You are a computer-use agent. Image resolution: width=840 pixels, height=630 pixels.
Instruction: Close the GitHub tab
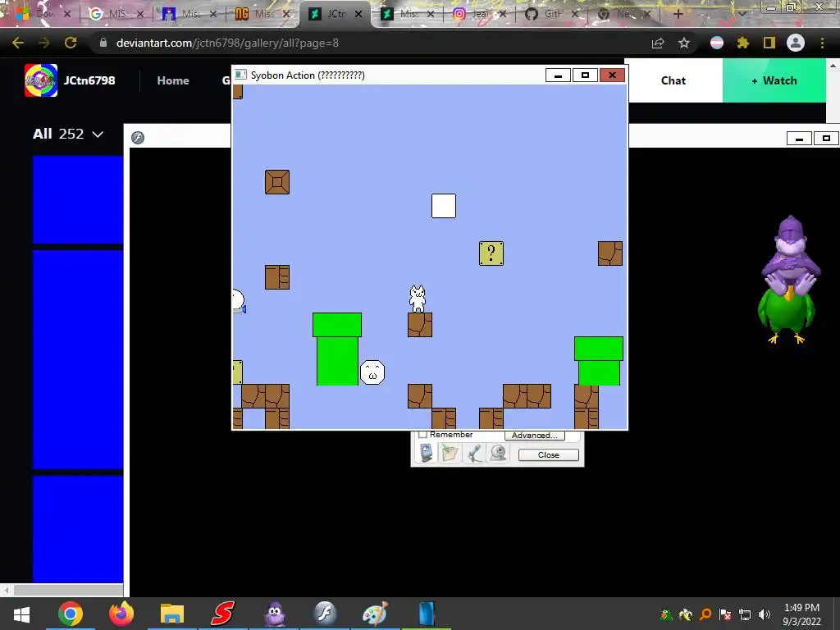[575, 14]
